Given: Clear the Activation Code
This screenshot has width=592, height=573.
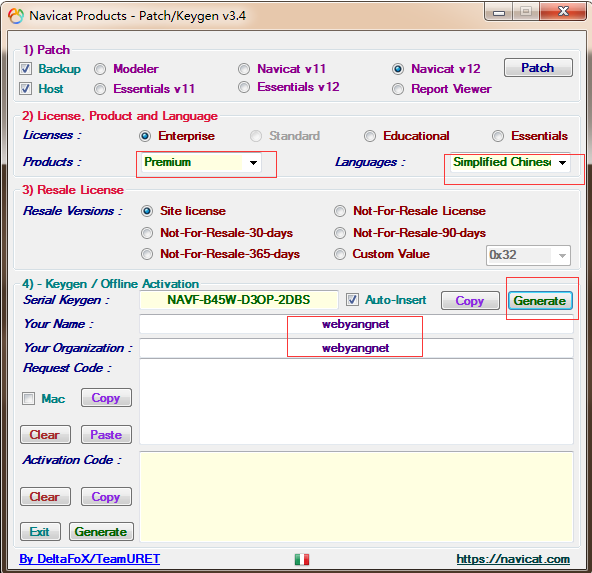Looking at the screenshot, I should click(45, 497).
